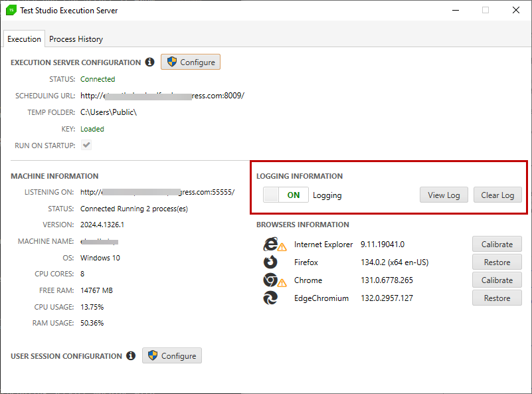Click the green Connected status text
Viewport: 532px width, 394px height.
click(98, 79)
